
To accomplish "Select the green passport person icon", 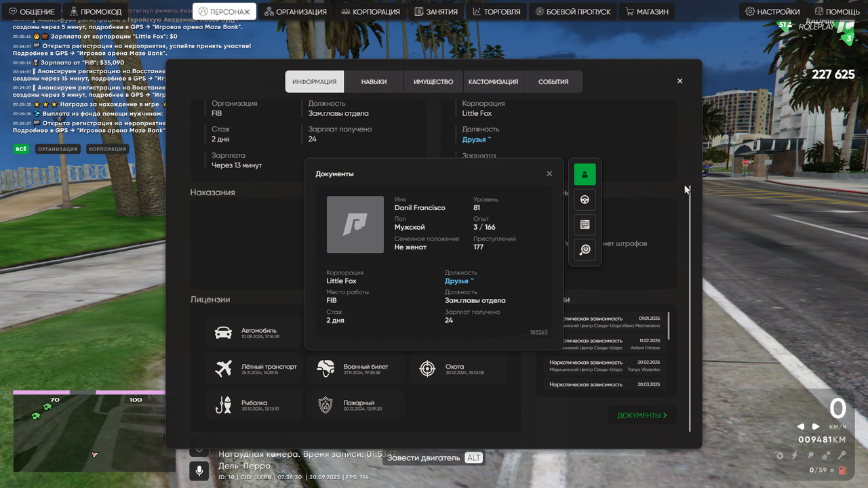I will pyautogui.click(x=585, y=174).
